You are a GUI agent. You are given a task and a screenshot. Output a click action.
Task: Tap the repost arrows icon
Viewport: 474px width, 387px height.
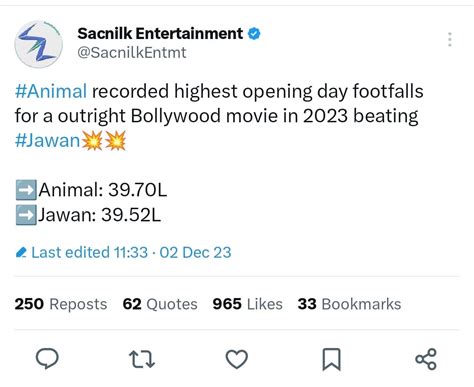[142, 359]
